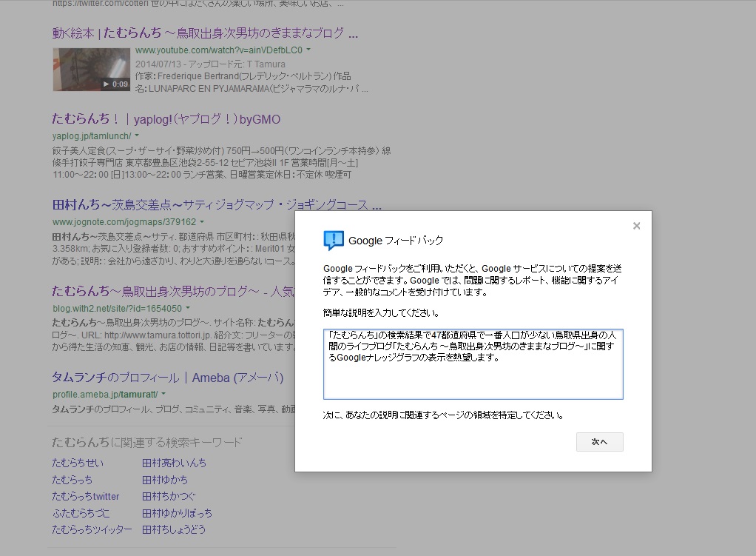Click related search 田村ゆかち
This screenshot has height=556, width=756.
tap(165, 480)
